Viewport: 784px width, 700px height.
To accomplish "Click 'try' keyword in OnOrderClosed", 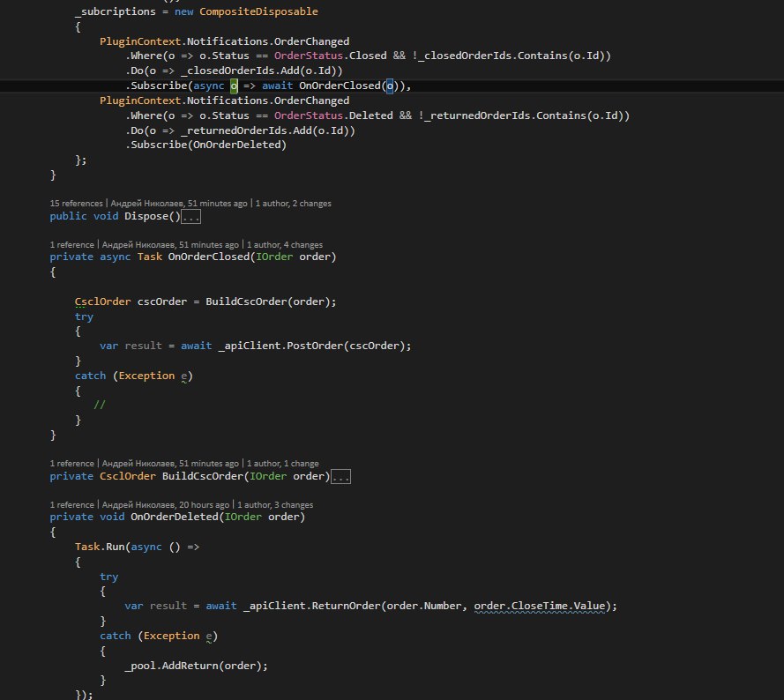I will [84, 316].
